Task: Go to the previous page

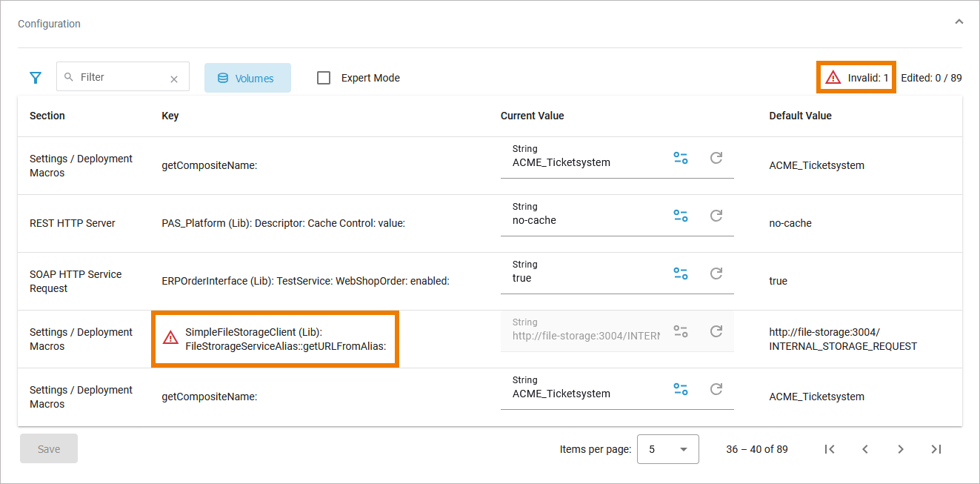Action: [x=864, y=449]
